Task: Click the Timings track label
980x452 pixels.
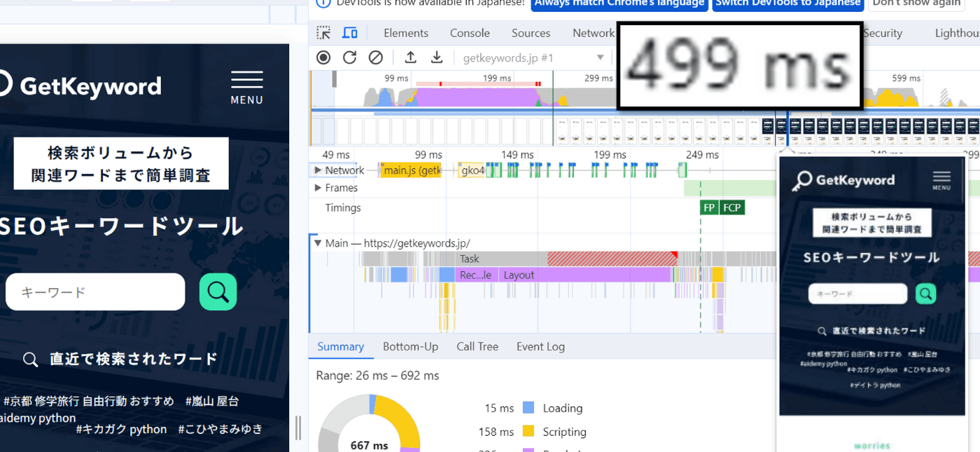Action: coord(343,207)
